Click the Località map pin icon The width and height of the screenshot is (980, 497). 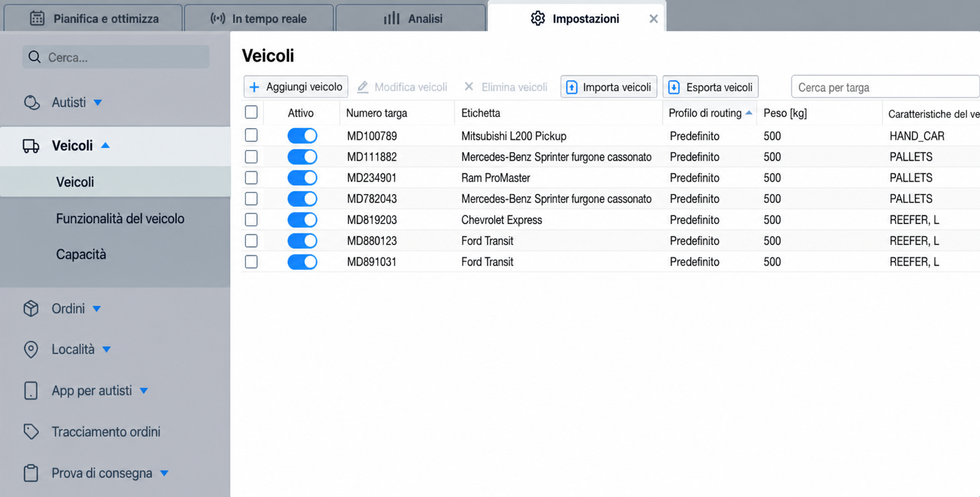(x=31, y=350)
